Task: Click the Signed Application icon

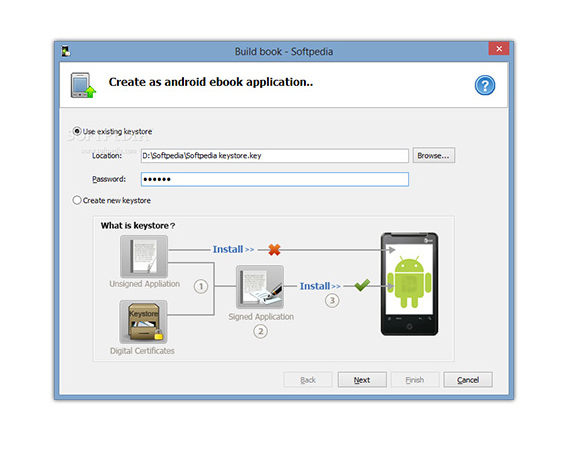Action: (260, 287)
